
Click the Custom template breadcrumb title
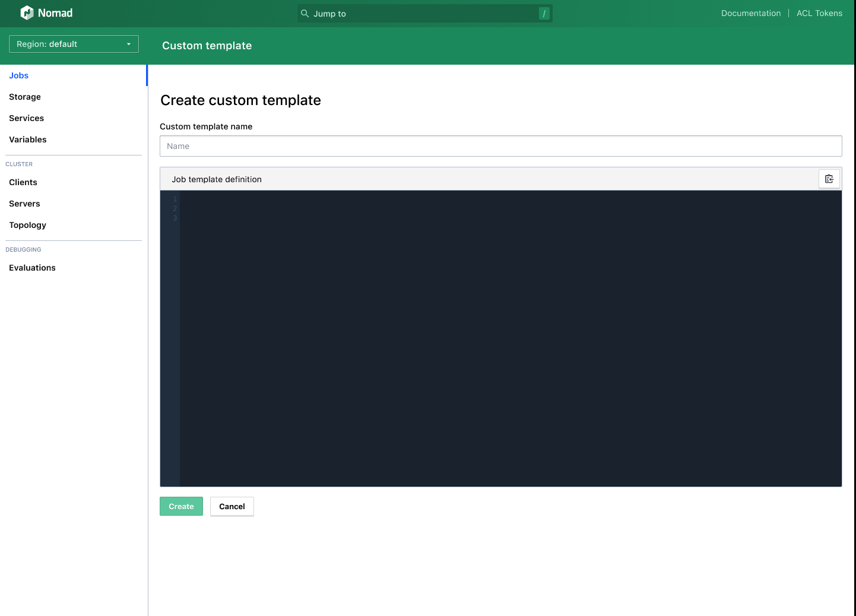pos(207,46)
